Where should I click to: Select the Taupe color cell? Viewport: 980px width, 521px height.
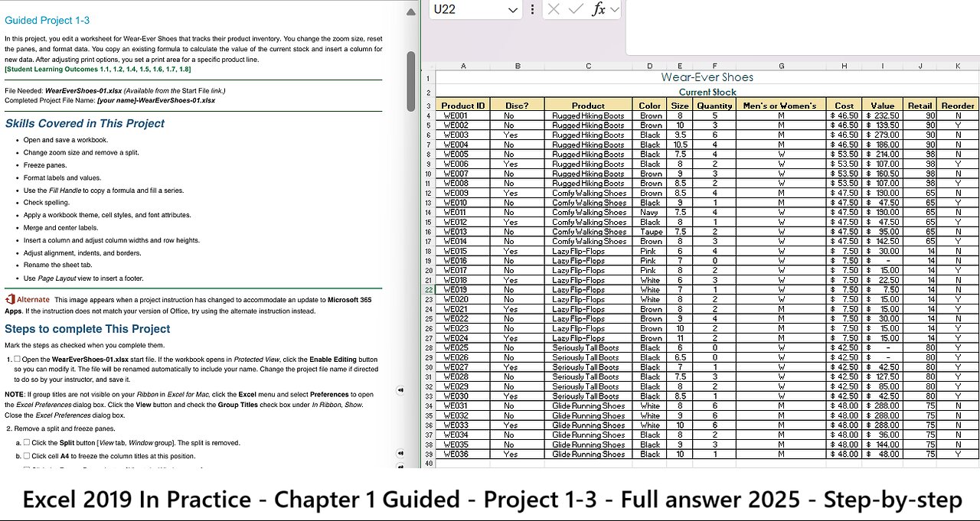[x=650, y=232]
